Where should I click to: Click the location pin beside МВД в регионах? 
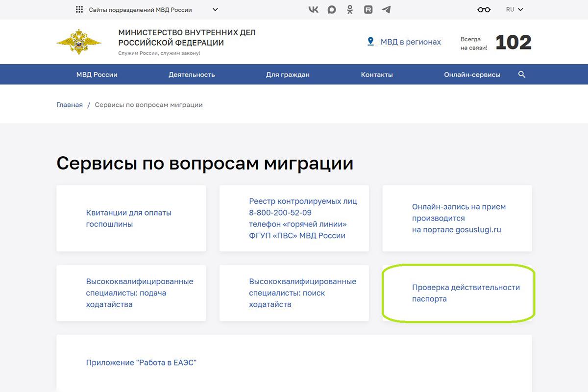point(371,42)
